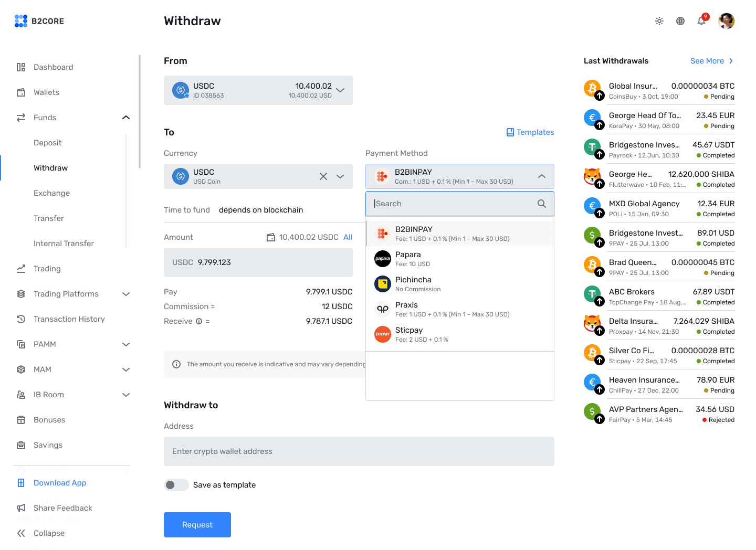This screenshot has height=550, width=756.
Task: Click the search magnifier icon
Action: pyautogui.click(x=542, y=204)
